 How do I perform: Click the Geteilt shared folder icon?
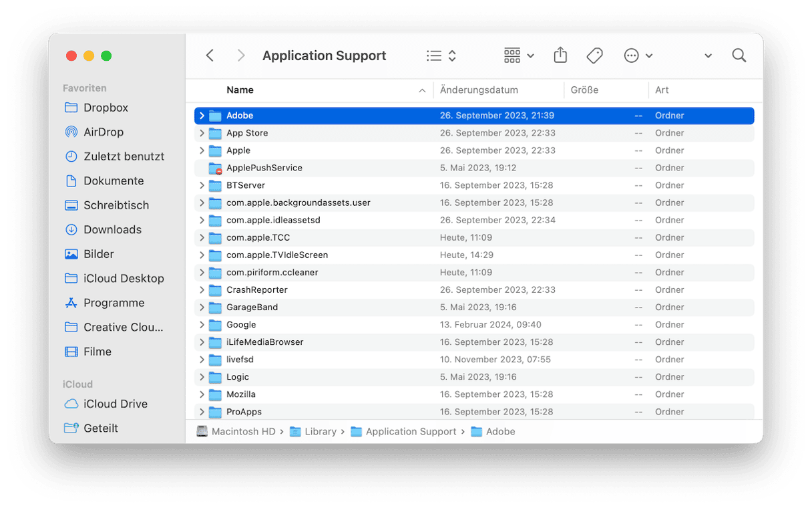71,428
